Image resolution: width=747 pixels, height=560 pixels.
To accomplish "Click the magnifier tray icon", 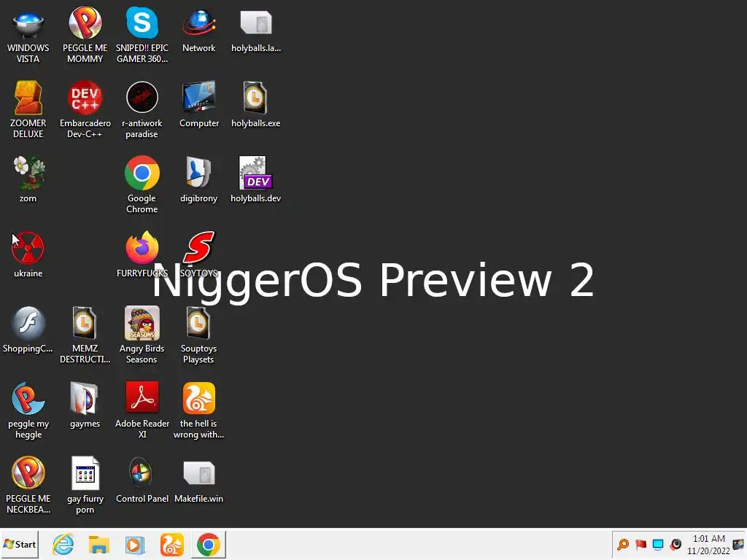I will [623, 544].
